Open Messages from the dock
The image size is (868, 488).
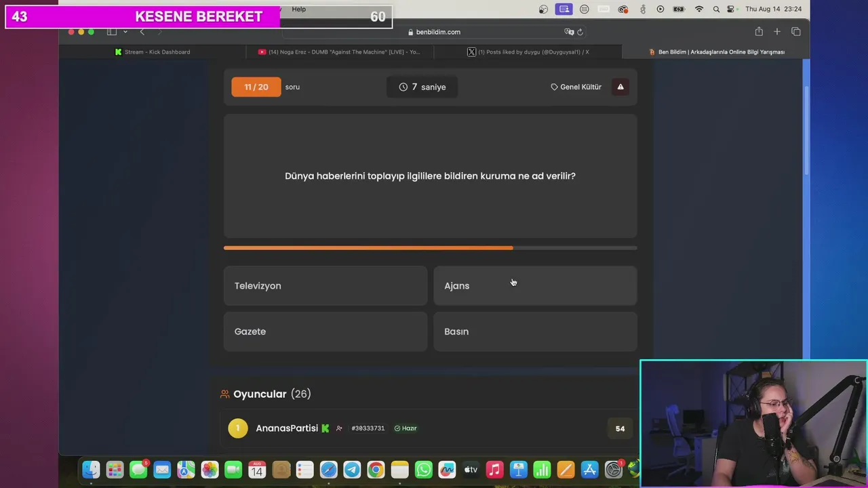click(x=138, y=469)
